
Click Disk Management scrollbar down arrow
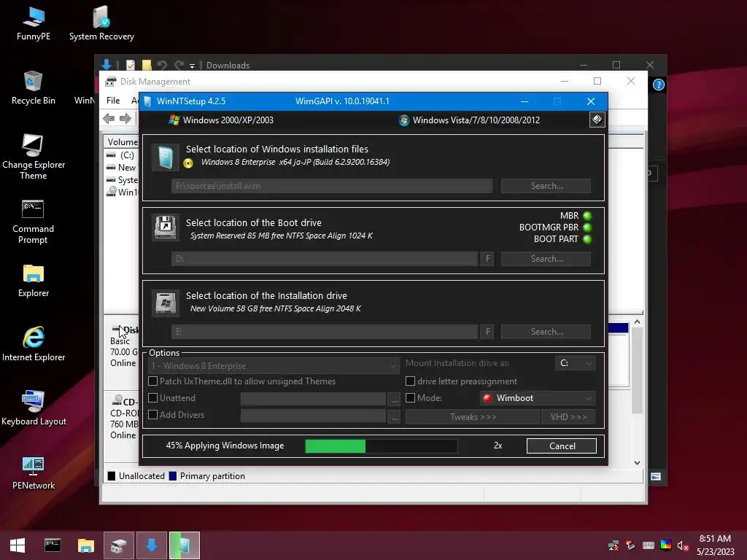click(x=637, y=463)
